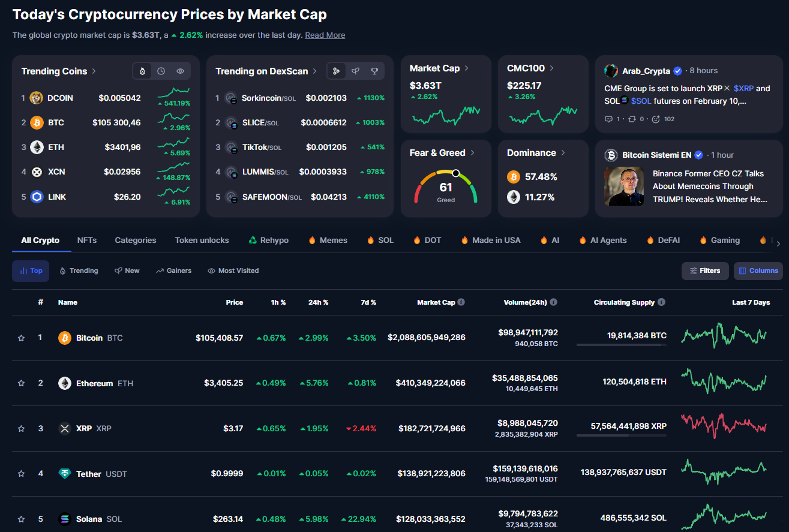
Task: Open the Filters options
Action: (x=705, y=271)
